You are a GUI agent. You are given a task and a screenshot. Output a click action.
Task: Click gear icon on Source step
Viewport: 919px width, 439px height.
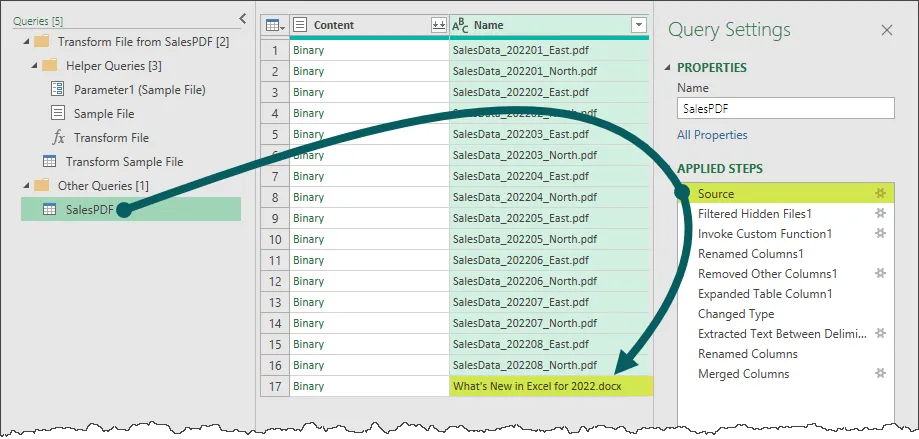point(880,194)
